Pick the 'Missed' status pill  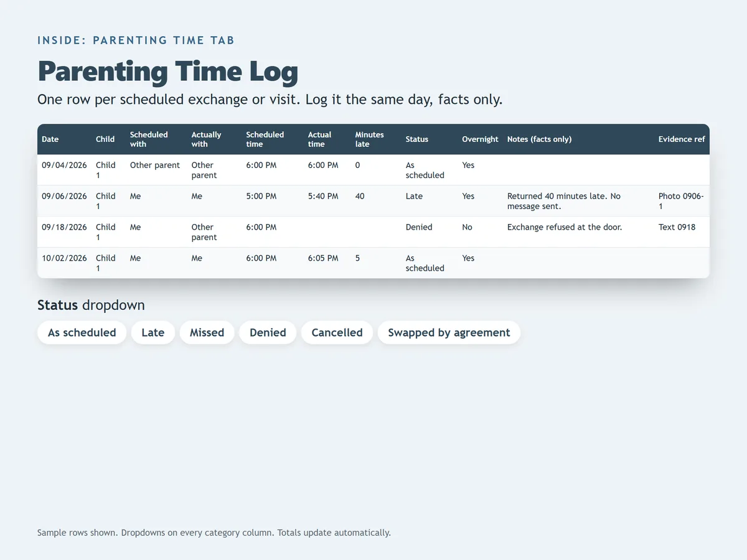(x=207, y=332)
